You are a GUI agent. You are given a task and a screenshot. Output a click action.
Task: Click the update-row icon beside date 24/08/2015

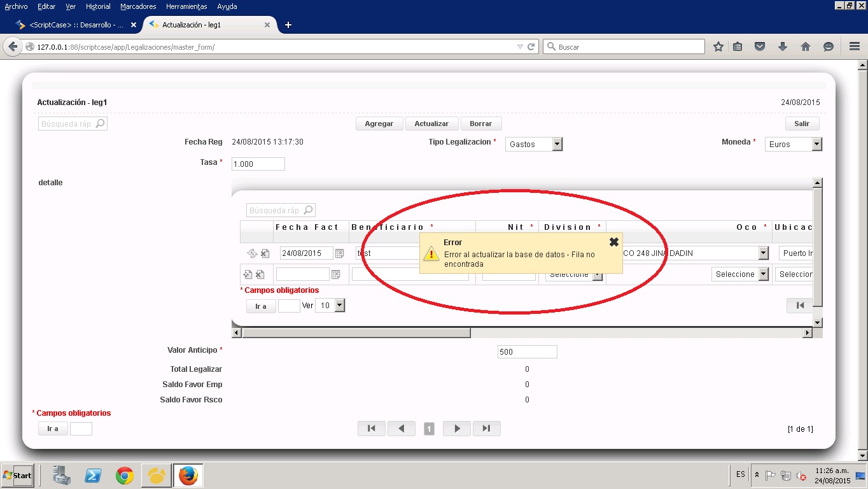tap(252, 253)
